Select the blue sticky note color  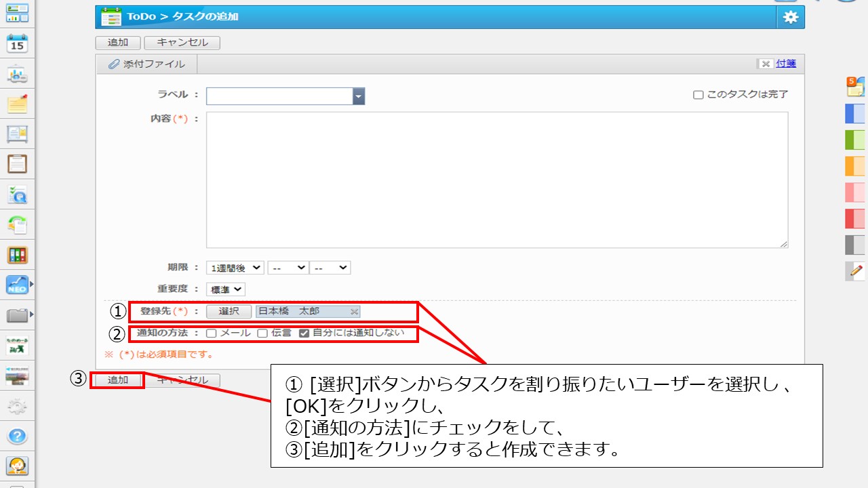[855, 113]
